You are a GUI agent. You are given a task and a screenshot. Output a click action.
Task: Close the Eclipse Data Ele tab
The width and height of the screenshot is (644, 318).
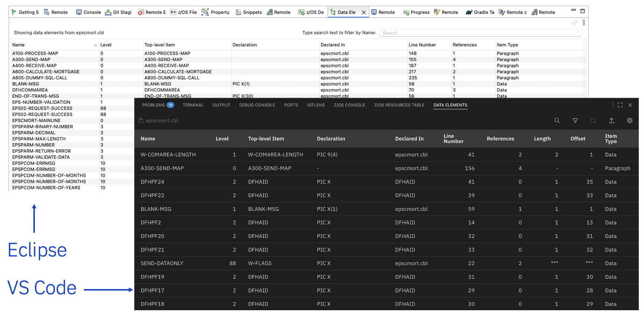pos(364,12)
